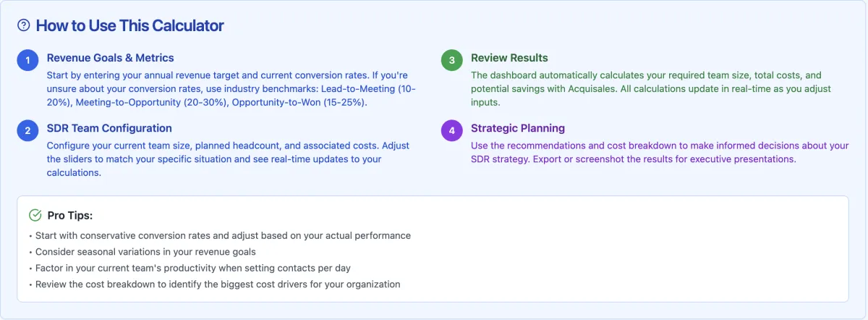Click the industry benchmarks description text
This screenshot has width=868, height=320.
click(x=231, y=89)
